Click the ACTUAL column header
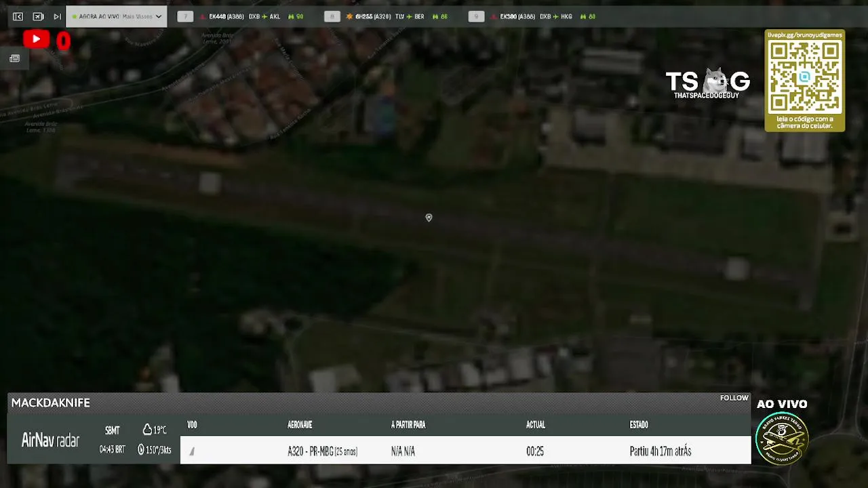 536,425
